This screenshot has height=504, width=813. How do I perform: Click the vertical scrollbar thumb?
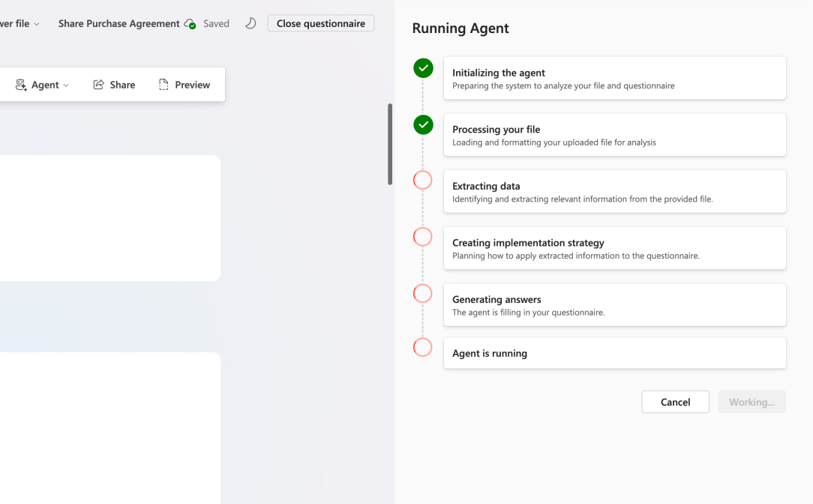coord(390,144)
